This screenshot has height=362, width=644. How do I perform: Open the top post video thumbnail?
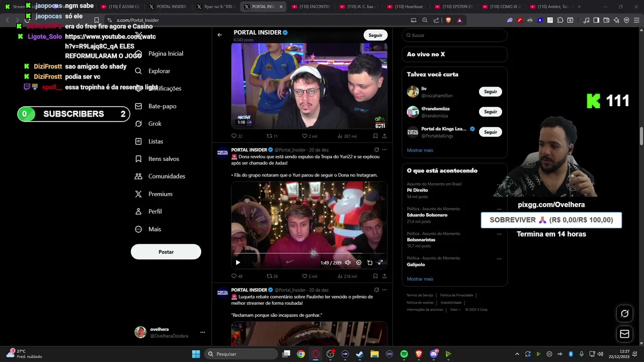pyautogui.click(x=309, y=86)
